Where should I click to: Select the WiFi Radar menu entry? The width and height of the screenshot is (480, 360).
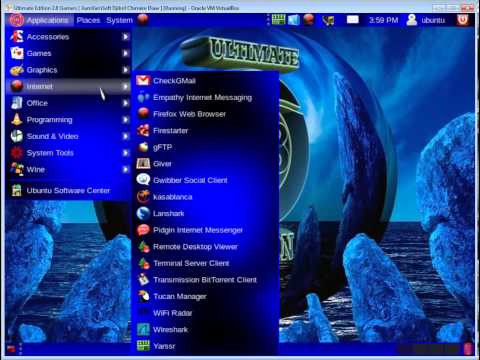206,313
